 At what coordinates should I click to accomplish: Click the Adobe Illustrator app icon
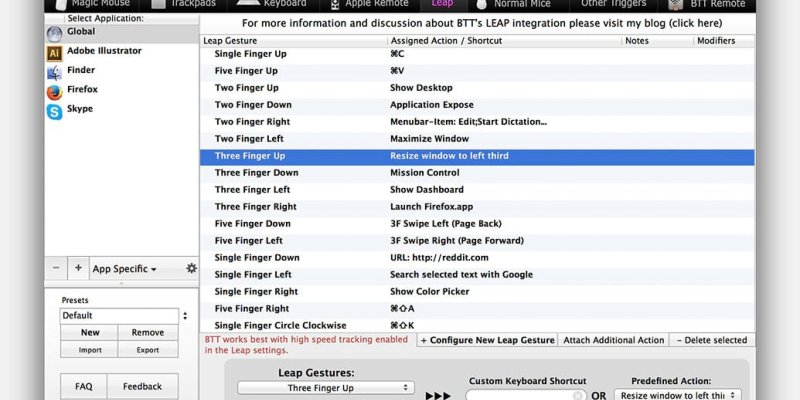(x=54, y=52)
